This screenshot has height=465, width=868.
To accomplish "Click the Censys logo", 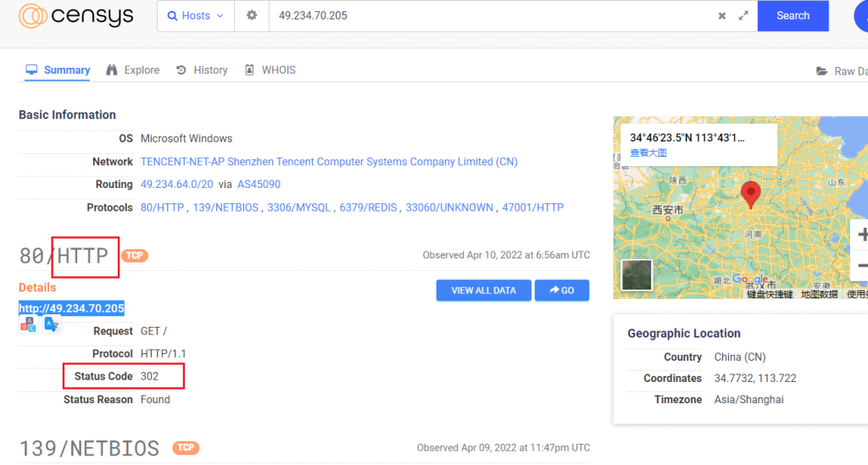I will pos(75,16).
